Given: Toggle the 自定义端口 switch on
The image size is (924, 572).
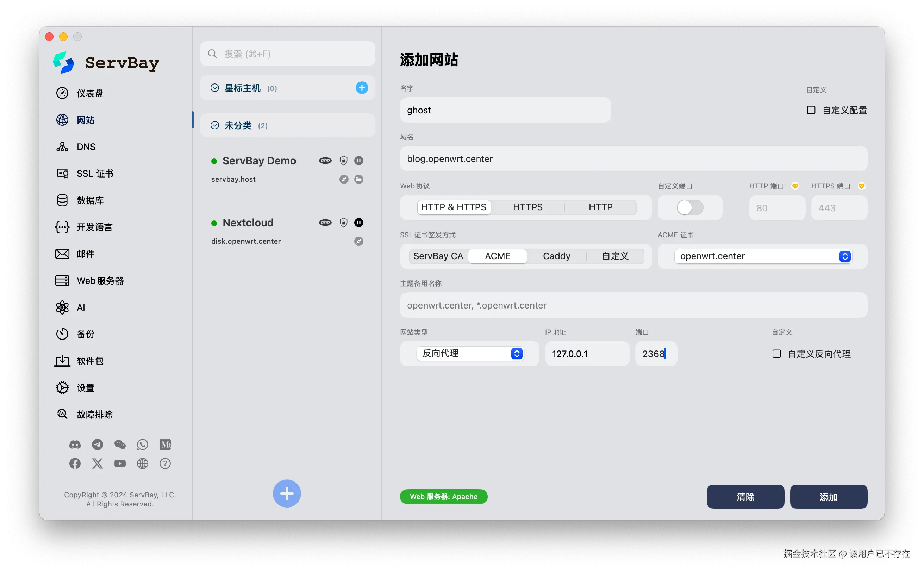Looking at the screenshot, I should coord(689,207).
